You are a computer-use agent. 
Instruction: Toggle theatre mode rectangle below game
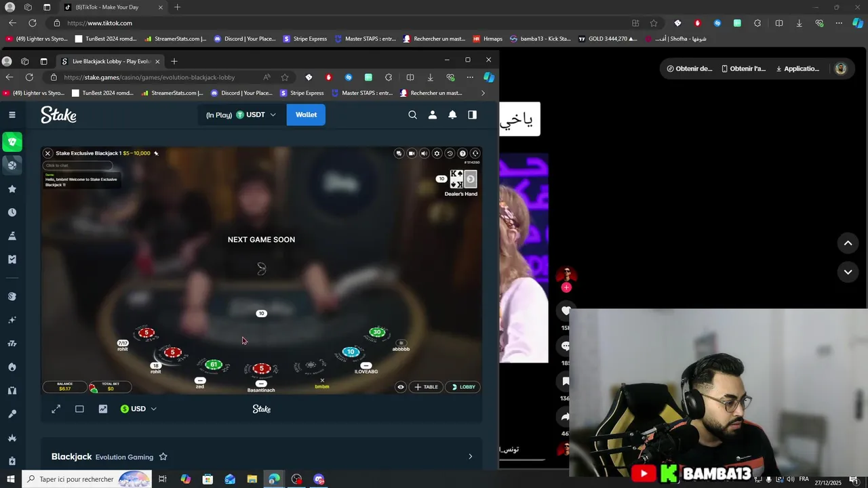point(79,409)
